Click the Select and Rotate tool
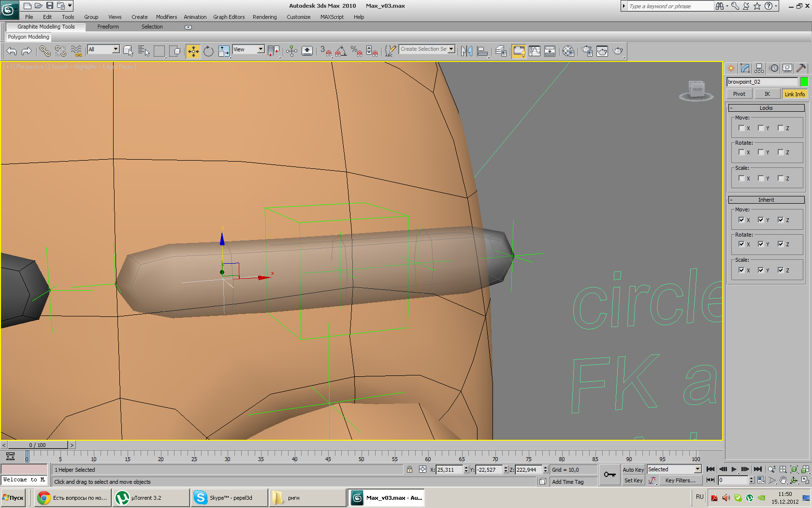Image resolution: width=812 pixels, height=508 pixels. (208, 51)
